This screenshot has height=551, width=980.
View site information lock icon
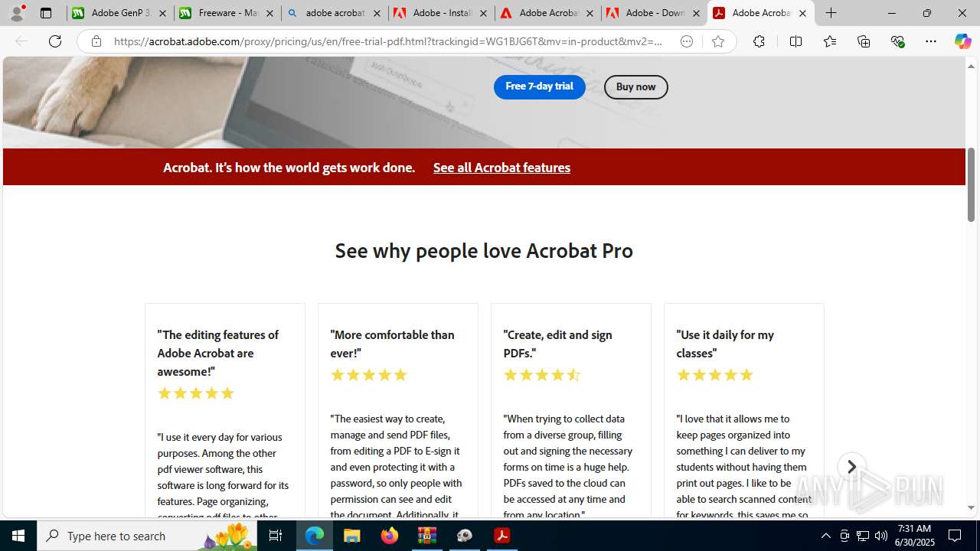96,41
